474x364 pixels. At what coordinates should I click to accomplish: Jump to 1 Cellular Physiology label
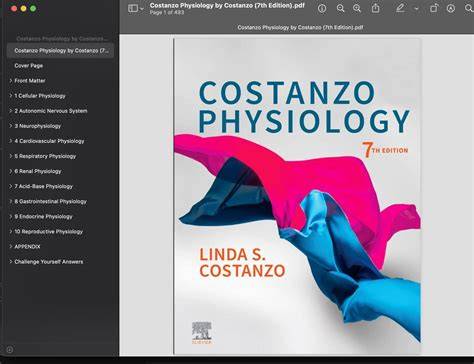point(40,96)
